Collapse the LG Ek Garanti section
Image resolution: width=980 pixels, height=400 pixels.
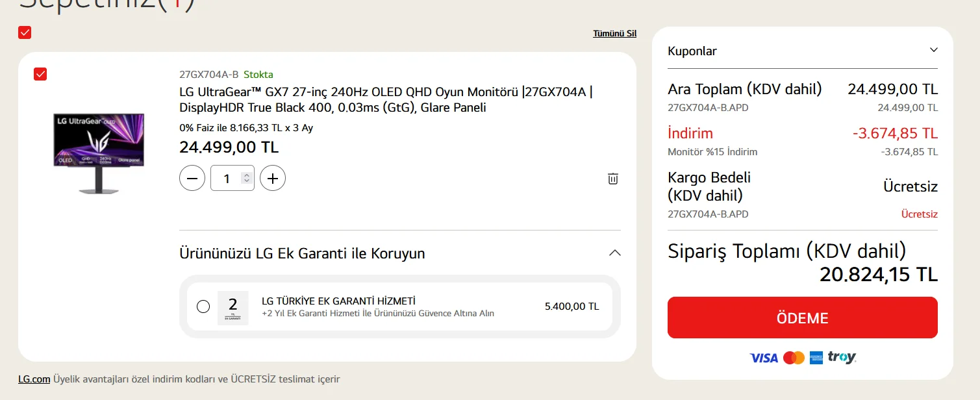(614, 253)
